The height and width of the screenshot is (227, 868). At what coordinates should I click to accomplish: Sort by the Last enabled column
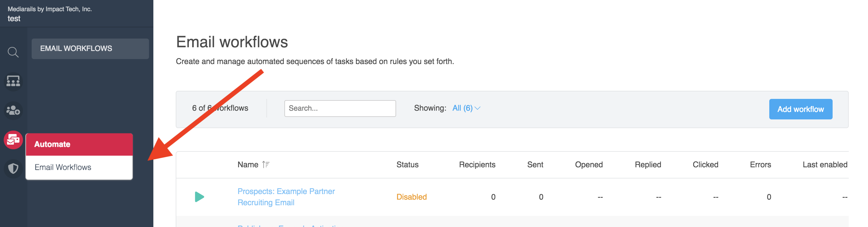(825, 164)
